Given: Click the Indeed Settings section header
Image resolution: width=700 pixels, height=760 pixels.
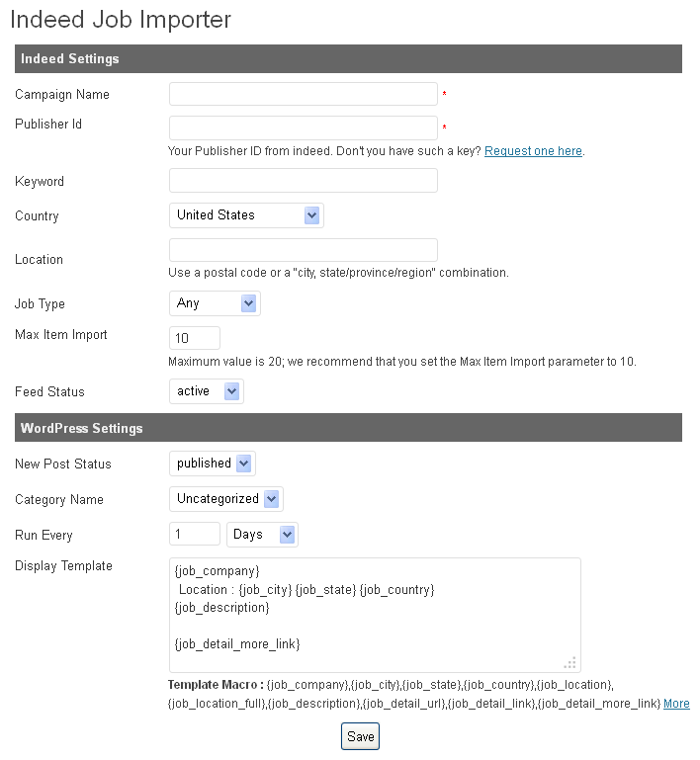Looking at the screenshot, I should [x=348, y=59].
